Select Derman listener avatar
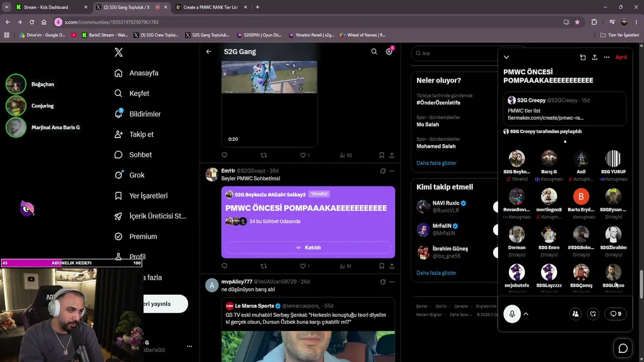This screenshot has height=362, width=644. pos(517,235)
